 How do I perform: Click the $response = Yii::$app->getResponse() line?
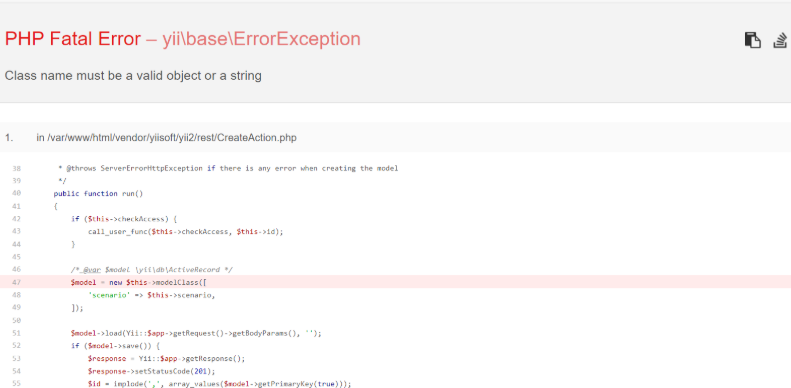tap(166, 358)
